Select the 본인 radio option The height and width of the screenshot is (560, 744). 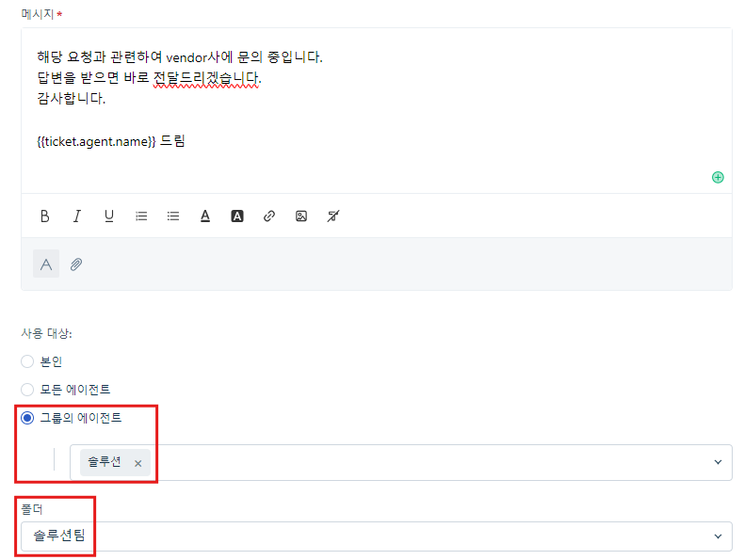click(x=27, y=361)
